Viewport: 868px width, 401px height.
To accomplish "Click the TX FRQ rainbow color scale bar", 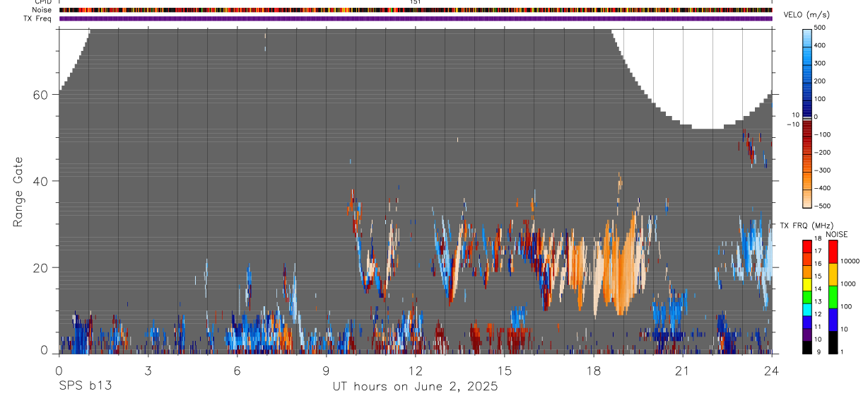I will point(807,296).
